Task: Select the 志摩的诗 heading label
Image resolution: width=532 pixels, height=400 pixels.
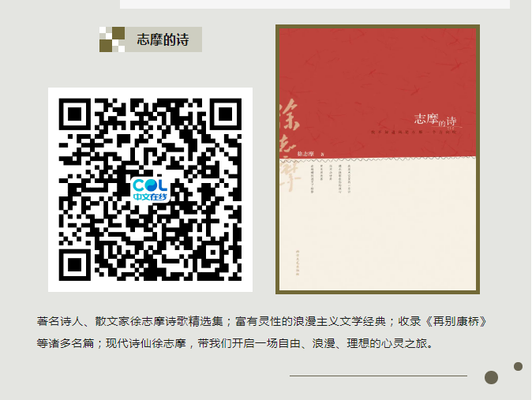Action: (x=163, y=39)
